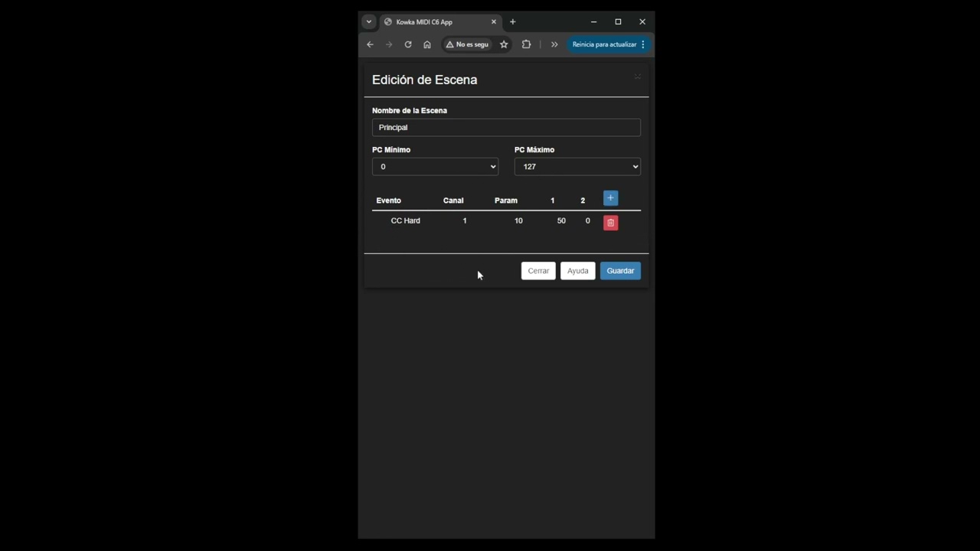Open a new browser tab
The height and width of the screenshot is (551, 980).
[513, 21]
